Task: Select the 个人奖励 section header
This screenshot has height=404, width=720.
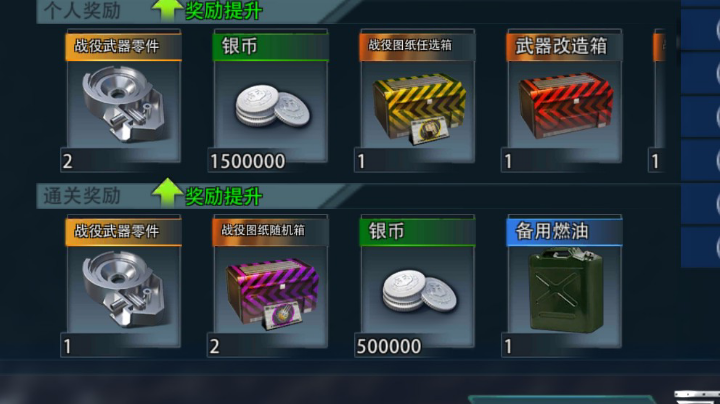Action: [82, 10]
